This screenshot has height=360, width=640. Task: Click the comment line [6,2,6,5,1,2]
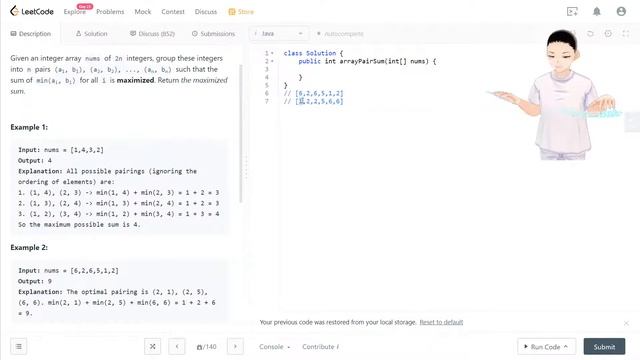(x=313, y=93)
